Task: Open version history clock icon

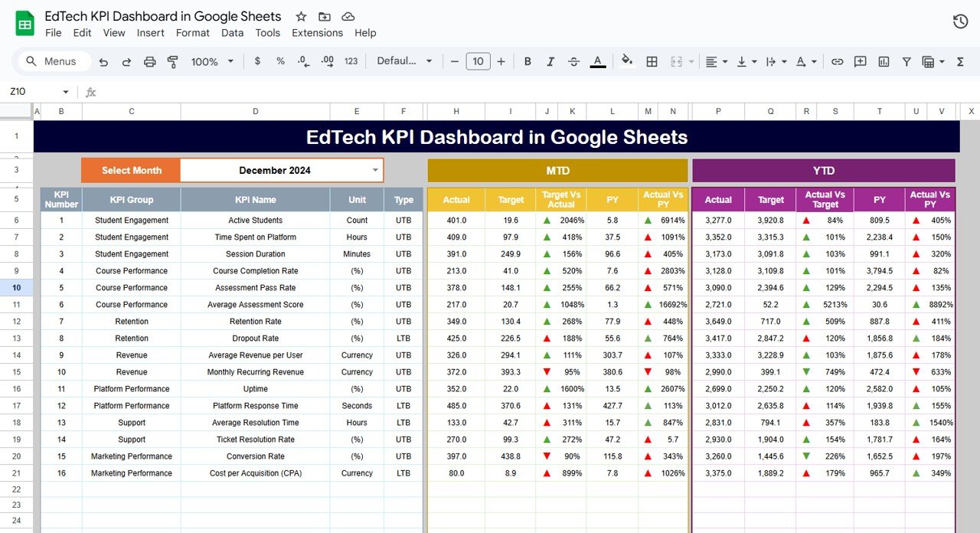Action: (x=960, y=21)
